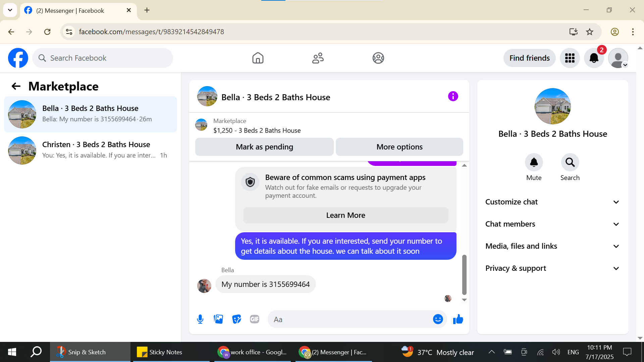The width and height of the screenshot is (644, 362).
Task: Open the Windows Start menu
Action: (12, 352)
